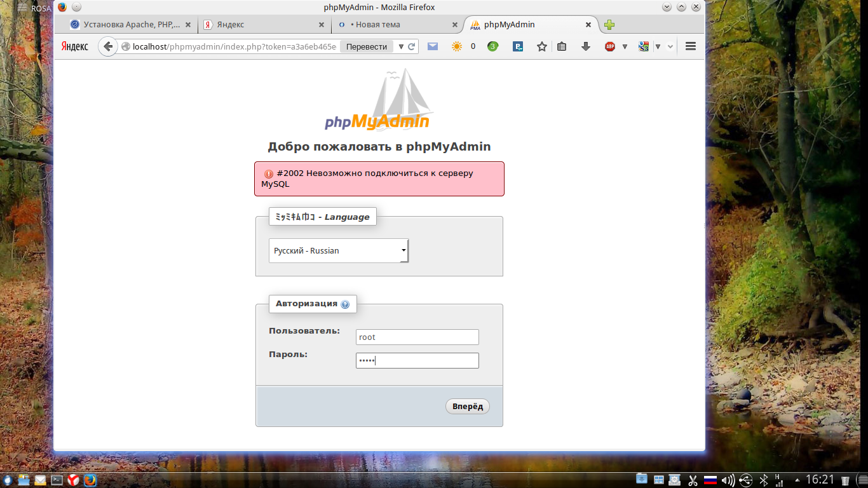
Task: Click the green circle icon showing 3
Action: click(x=493, y=46)
